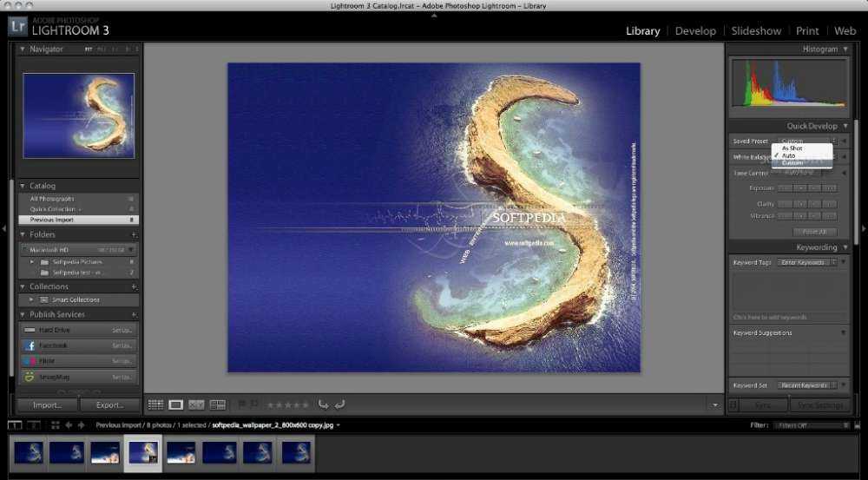Rotate photo counterclockwise with toolbar arrow

tap(323, 404)
